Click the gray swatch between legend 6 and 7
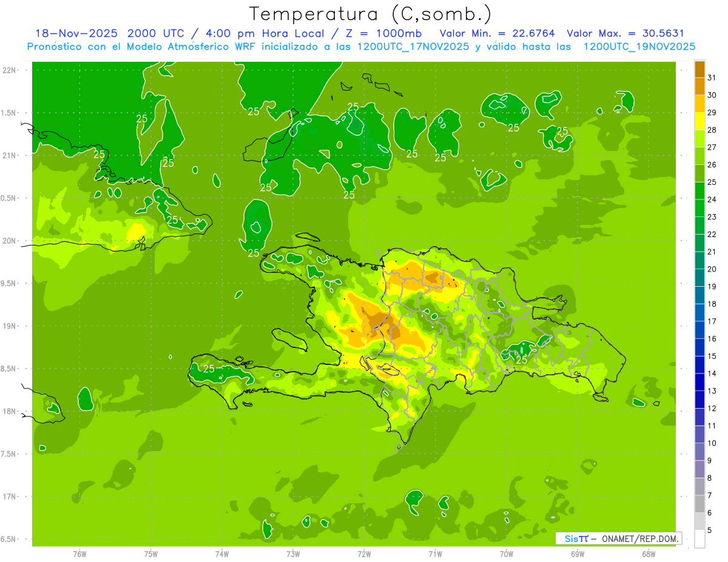728x562 pixels. [699, 504]
